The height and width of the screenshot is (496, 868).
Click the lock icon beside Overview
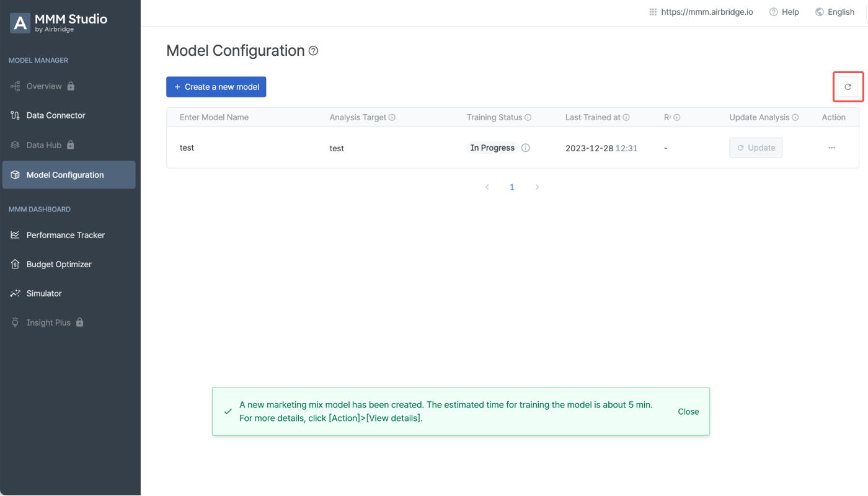71,86
